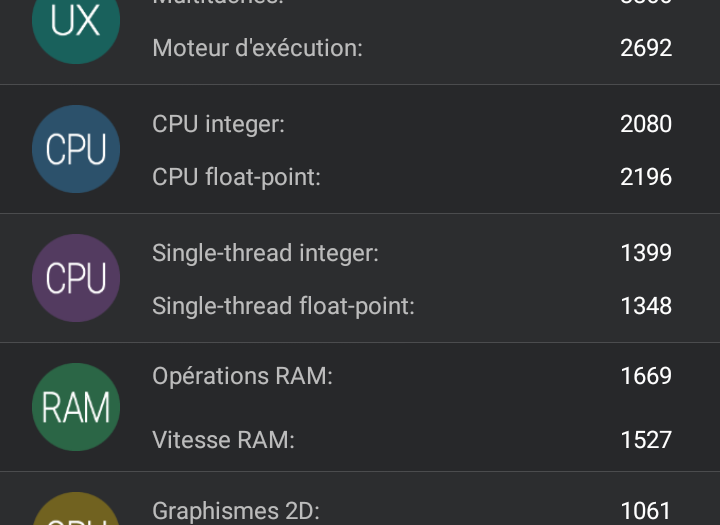Tap the 2692 score value
Screen dimensions: 720x525
[646, 48]
